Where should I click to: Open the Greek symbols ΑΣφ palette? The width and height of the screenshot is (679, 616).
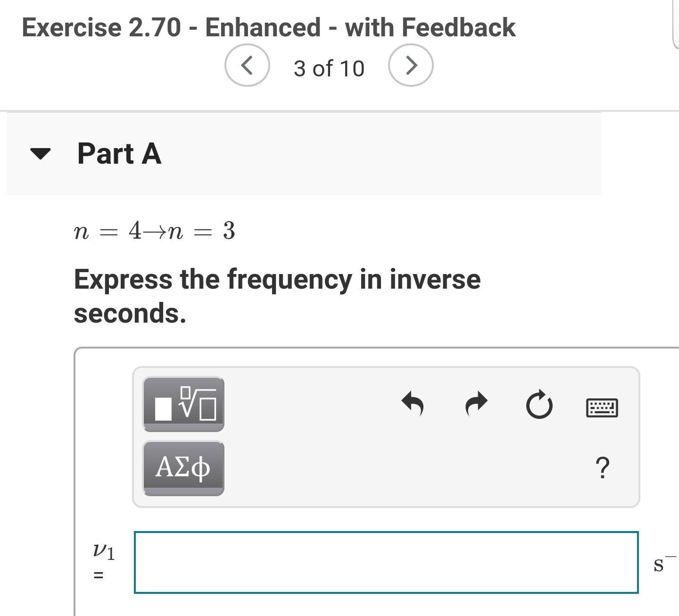(183, 468)
